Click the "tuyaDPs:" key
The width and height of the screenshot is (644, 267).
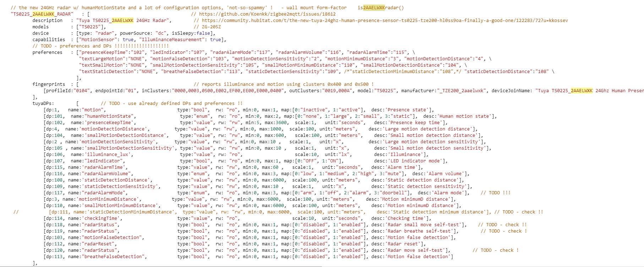click(43, 104)
